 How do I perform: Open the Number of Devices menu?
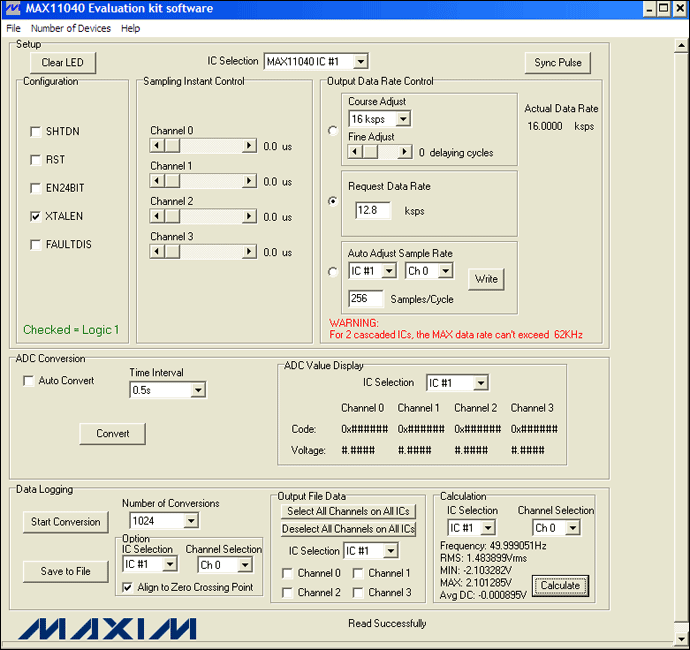tap(70, 29)
